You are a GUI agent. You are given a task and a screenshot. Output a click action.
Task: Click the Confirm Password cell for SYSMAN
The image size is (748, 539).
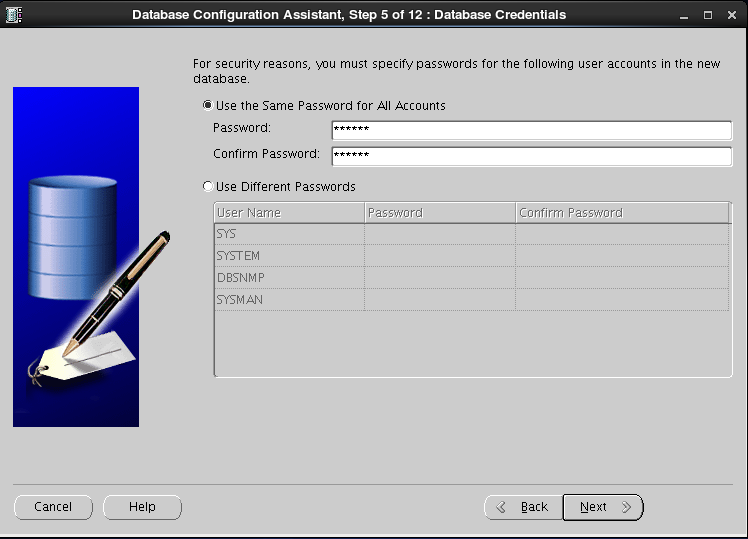pyautogui.click(x=622, y=300)
